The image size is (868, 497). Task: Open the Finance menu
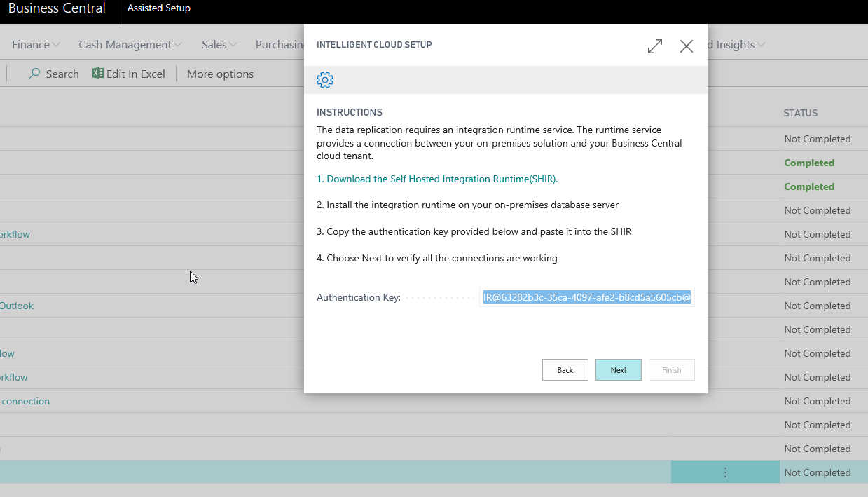[36, 44]
